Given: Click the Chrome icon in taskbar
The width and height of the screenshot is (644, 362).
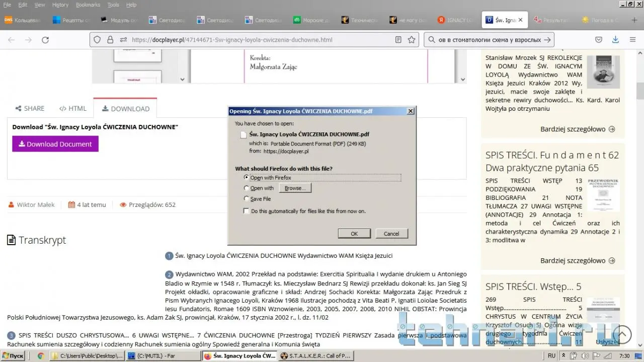Looking at the screenshot, I should tap(41, 356).
